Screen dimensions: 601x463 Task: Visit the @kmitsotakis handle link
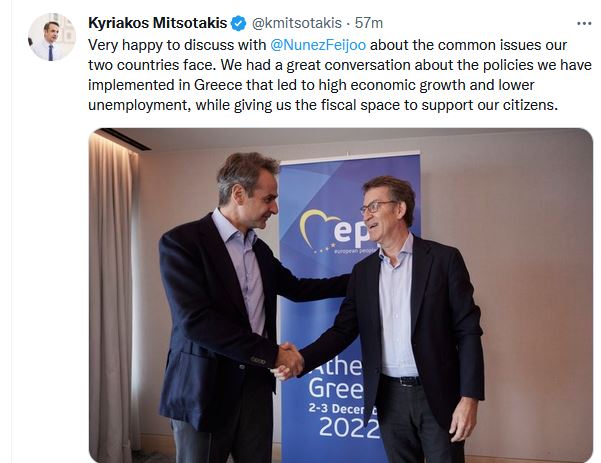[296, 23]
